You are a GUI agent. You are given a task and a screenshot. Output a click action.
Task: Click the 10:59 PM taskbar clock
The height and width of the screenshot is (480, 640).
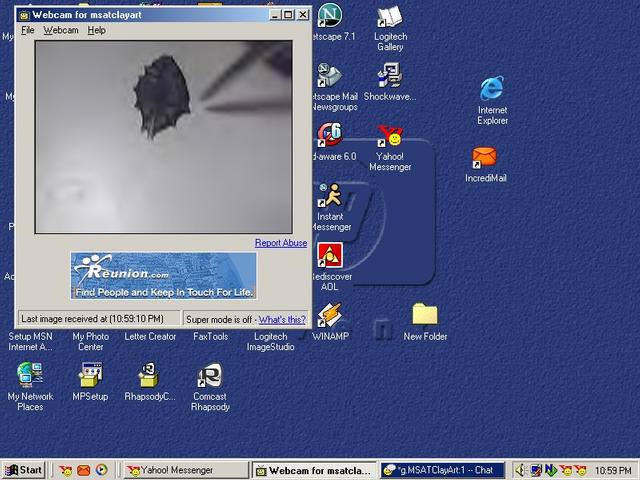click(613, 471)
